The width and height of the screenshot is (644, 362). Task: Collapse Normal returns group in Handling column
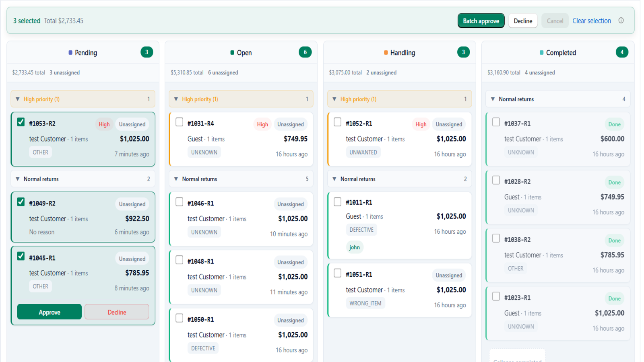(x=400, y=179)
